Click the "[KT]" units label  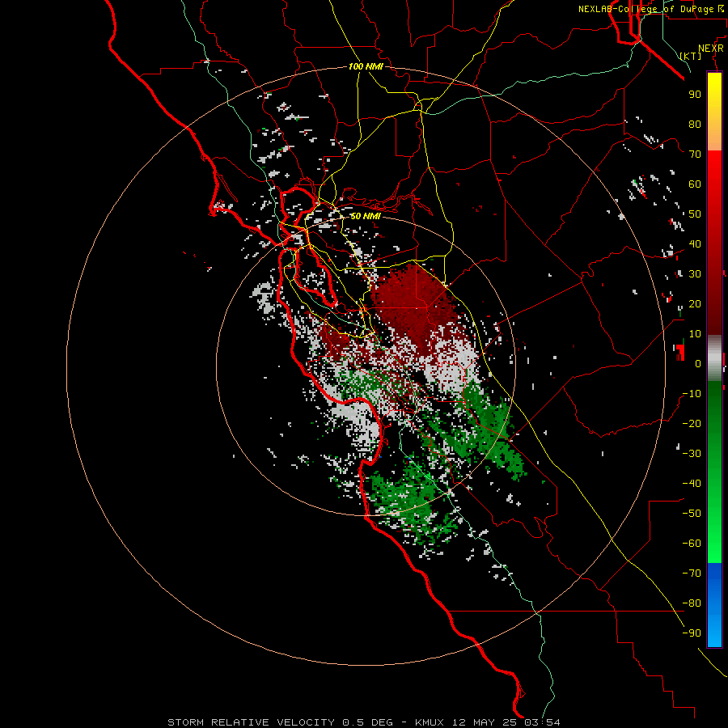pos(691,56)
